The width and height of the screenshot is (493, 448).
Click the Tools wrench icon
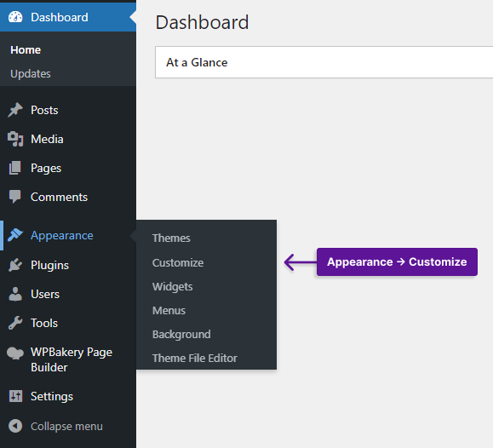tap(15, 323)
